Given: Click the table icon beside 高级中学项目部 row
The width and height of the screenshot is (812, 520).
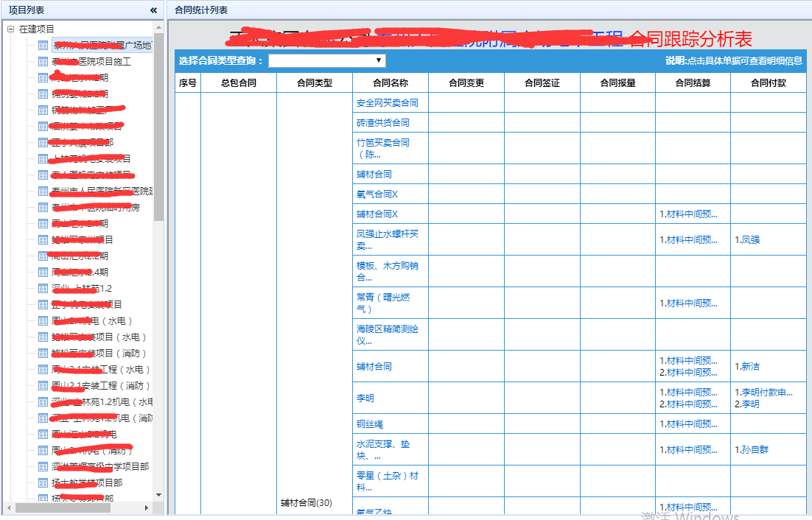Looking at the screenshot, I should click(43, 466).
